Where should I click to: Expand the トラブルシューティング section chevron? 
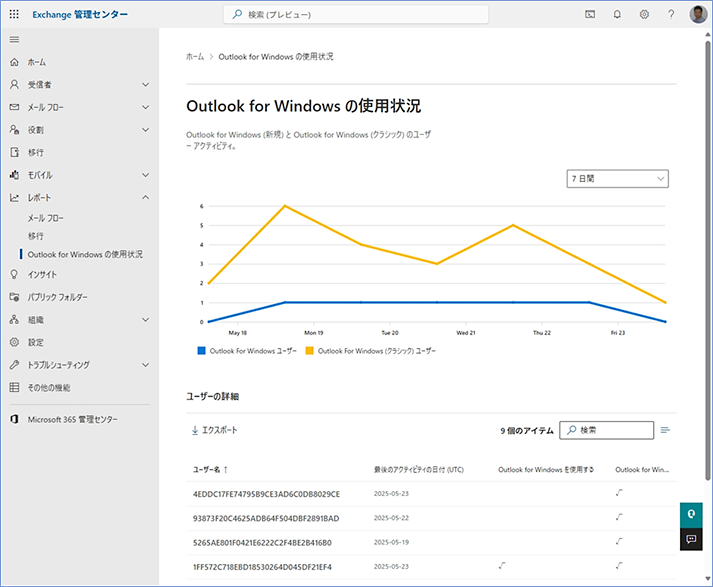[146, 365]
